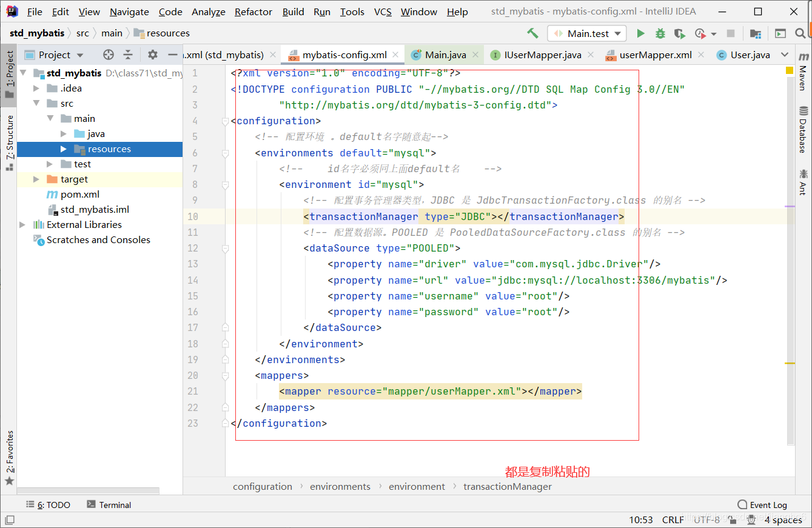Click the Build Project hammer icon
This screenshot has width=812, height=528.
532,33
